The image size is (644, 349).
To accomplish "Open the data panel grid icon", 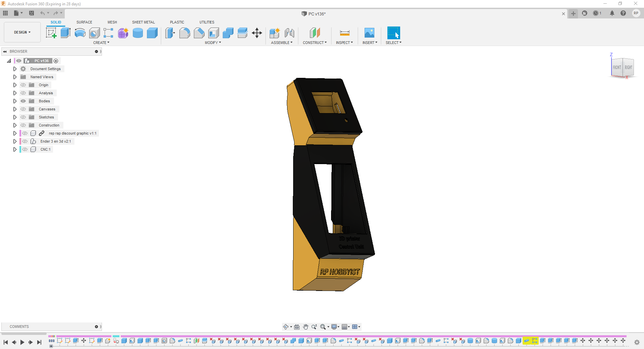I will click(5, 13).
